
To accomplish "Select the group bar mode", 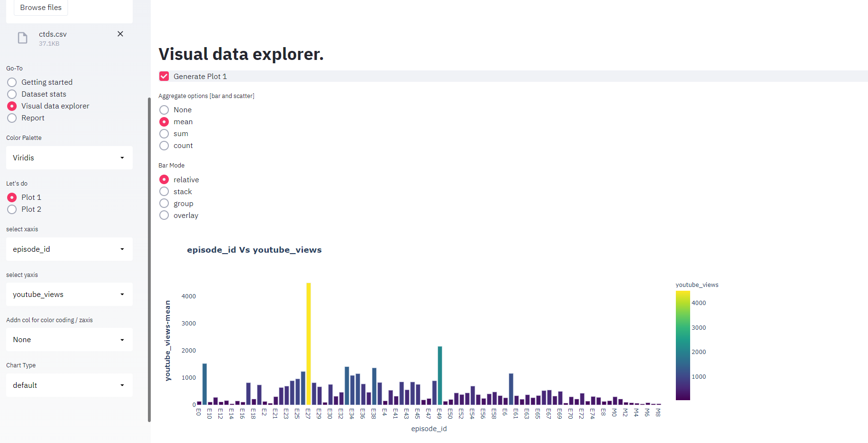I will tap(164, 203).
